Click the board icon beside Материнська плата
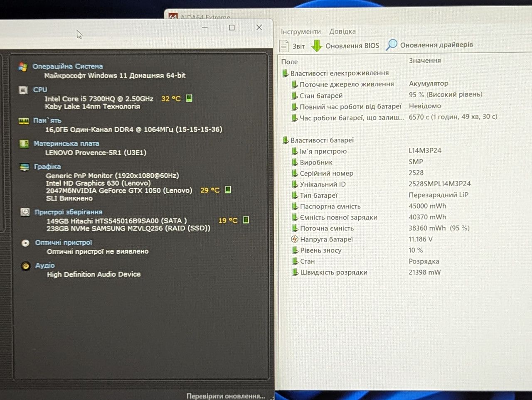The image size is (532, 400). (x=24, y=144)
